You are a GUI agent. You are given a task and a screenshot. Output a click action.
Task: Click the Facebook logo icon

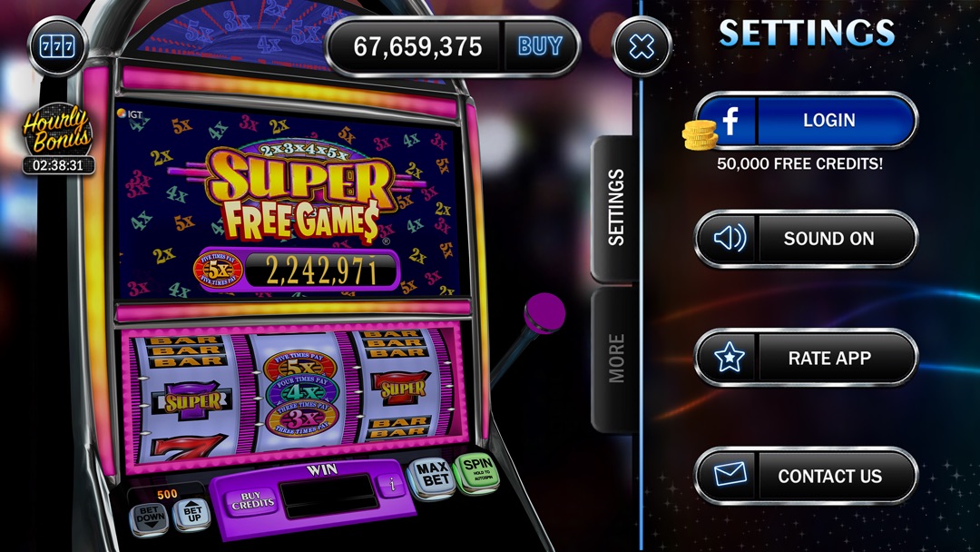point(730,120)
